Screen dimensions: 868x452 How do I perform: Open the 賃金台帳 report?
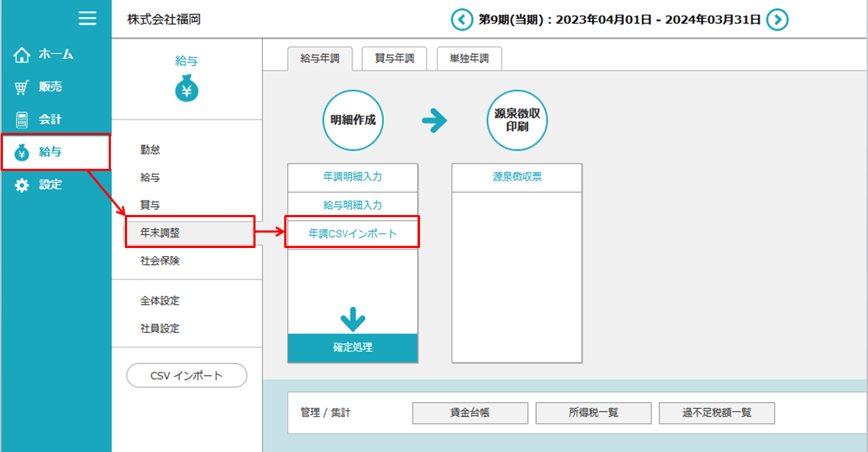click(x=470, y=412)
